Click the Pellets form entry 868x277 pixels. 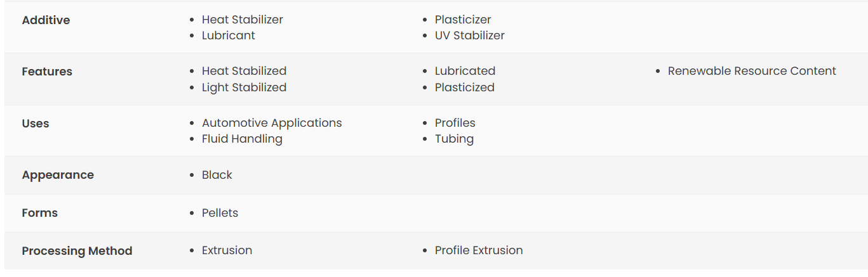pos(220,213)
